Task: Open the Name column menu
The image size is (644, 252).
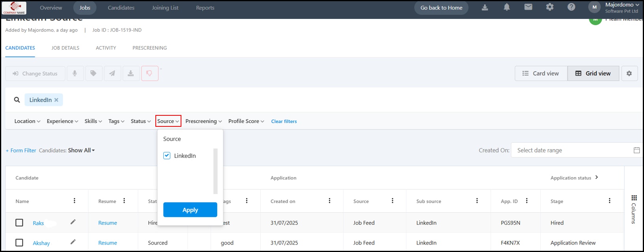Action: (x=75, y=201)
